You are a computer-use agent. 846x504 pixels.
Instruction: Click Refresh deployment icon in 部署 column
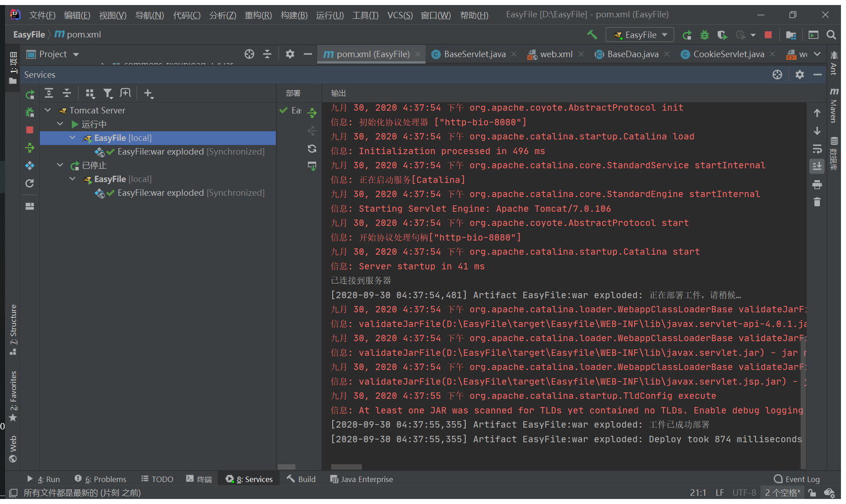coord(312,148)
